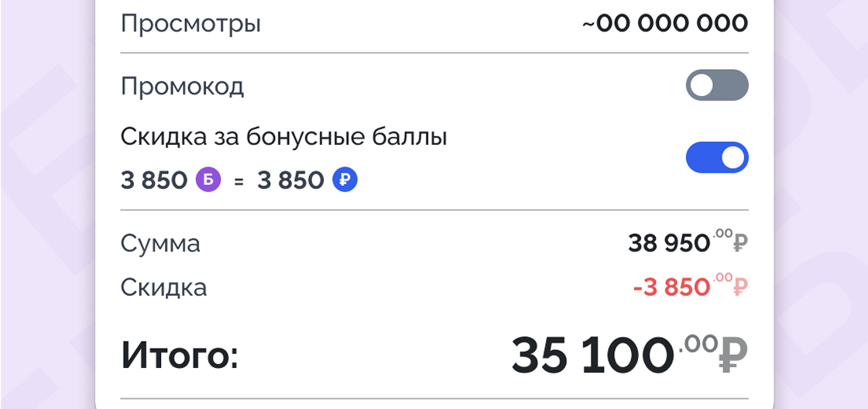Click the Итого: label

click(x=180, y=357)
